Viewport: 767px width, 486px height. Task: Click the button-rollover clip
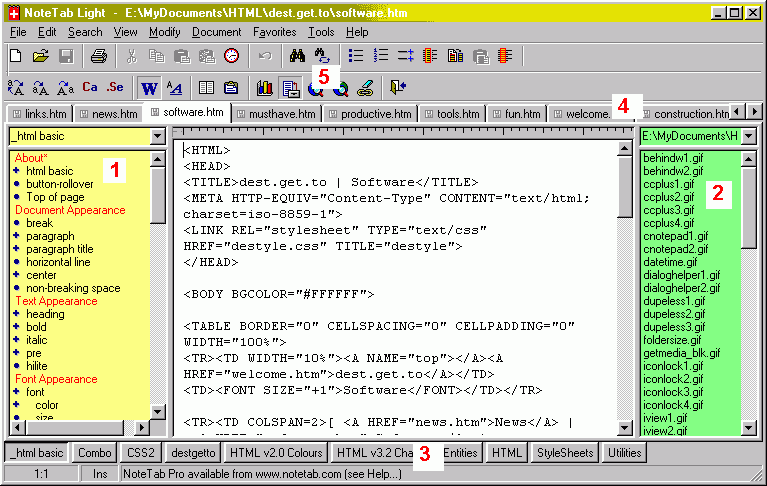[x=60, y=184]
